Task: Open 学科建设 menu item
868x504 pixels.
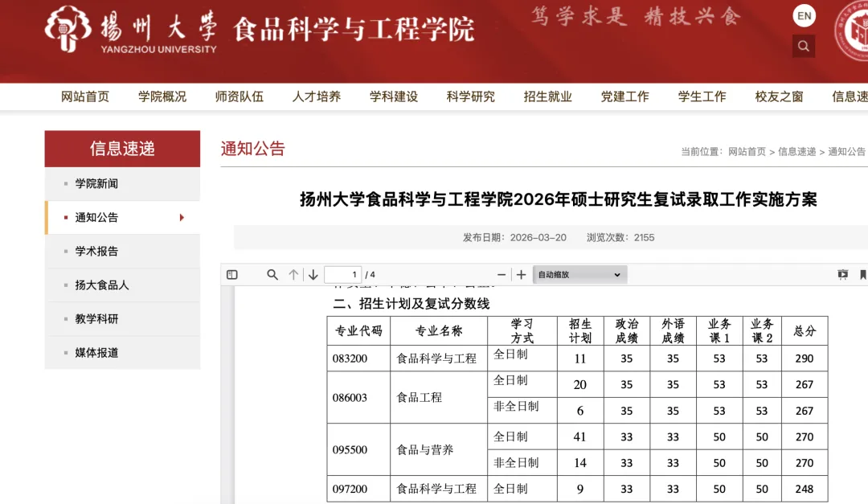Action: point(394,97)
